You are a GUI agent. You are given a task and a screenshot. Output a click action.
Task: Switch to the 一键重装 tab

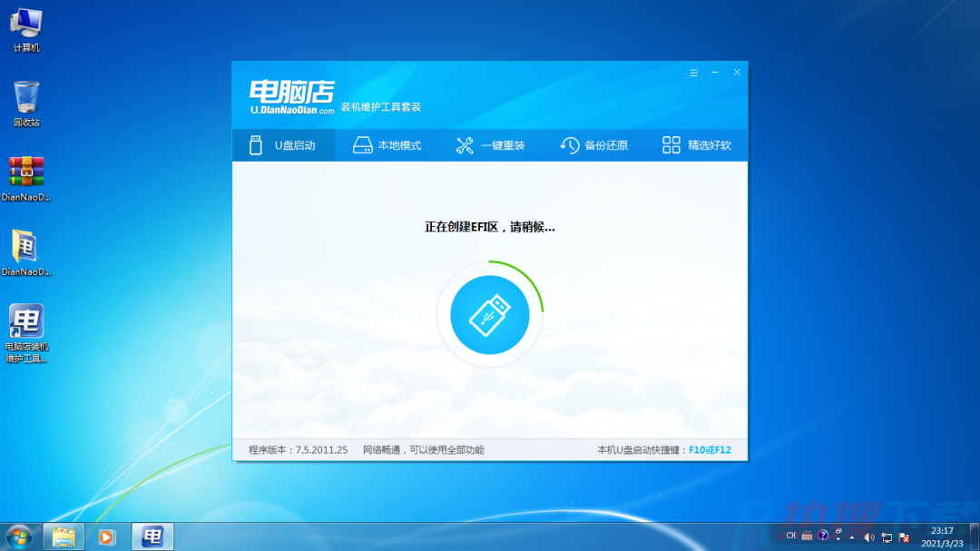[490, 145]
